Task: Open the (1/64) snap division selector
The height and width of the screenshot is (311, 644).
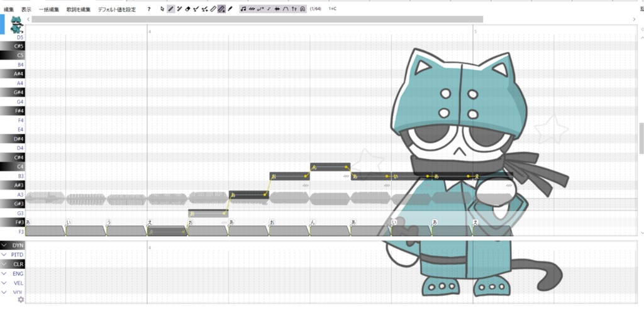Action: point(316,9)
